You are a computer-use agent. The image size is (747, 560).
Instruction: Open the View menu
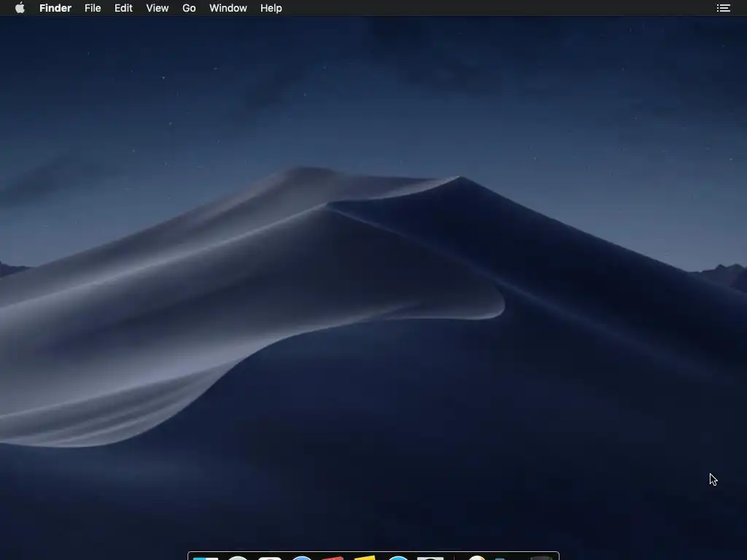pos(158,8)
